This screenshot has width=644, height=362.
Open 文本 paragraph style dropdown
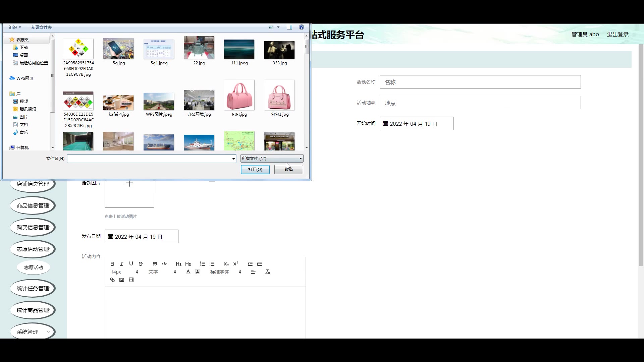[x=162, y=272]
